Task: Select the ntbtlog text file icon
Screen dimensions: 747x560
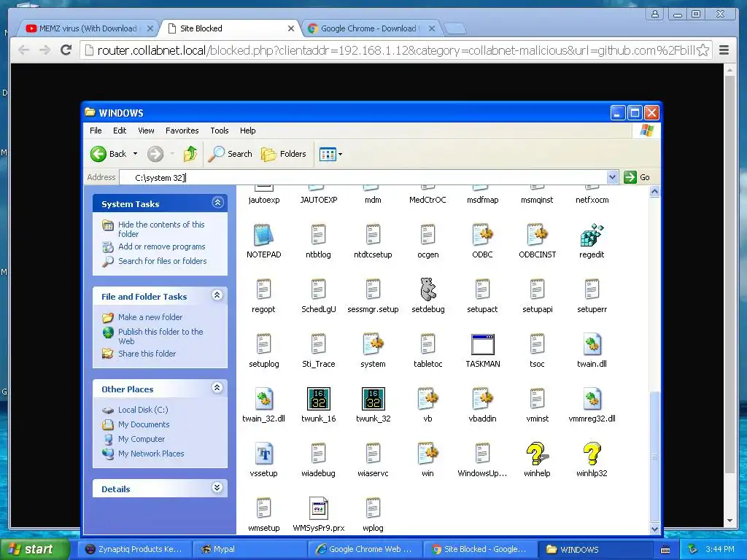Action: click(318, 235)
